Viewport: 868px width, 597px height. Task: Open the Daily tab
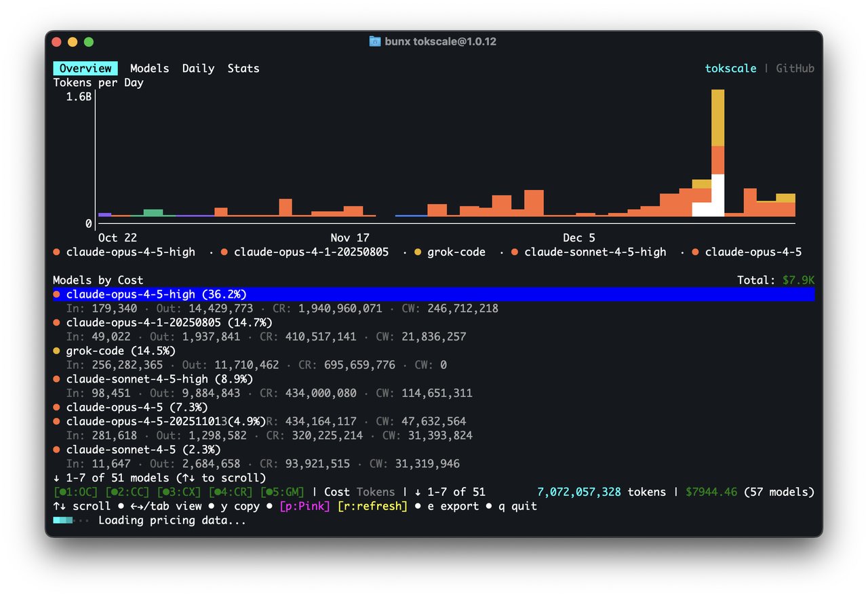pos(198,68)
